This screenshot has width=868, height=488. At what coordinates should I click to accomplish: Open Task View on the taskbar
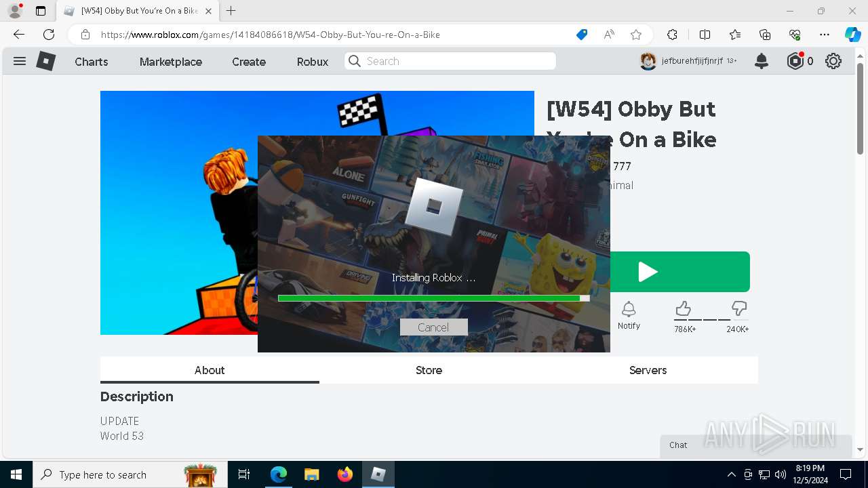pos(244,474)
